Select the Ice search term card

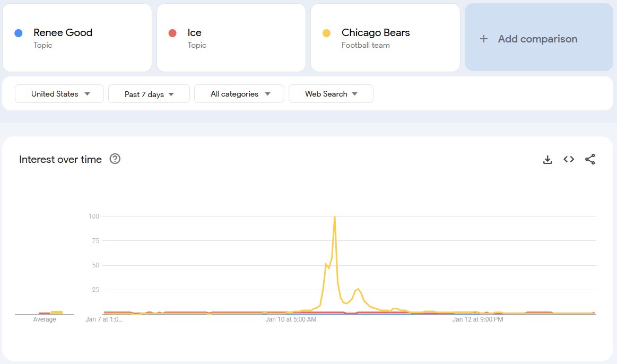(x=231, y=38)
